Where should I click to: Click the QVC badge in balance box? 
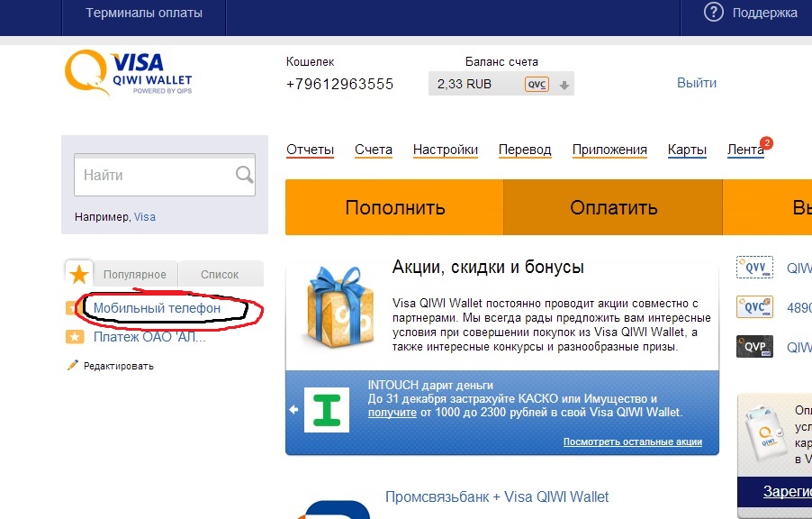[537, 85]
